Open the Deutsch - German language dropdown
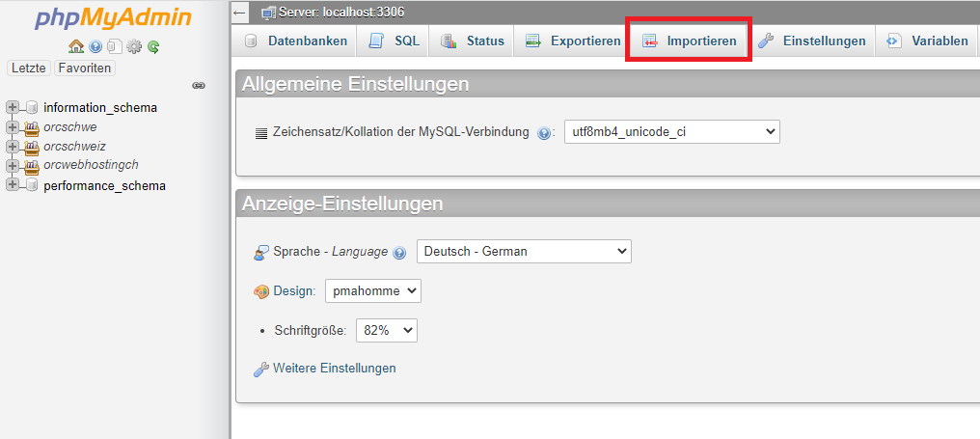 point(524,252)
